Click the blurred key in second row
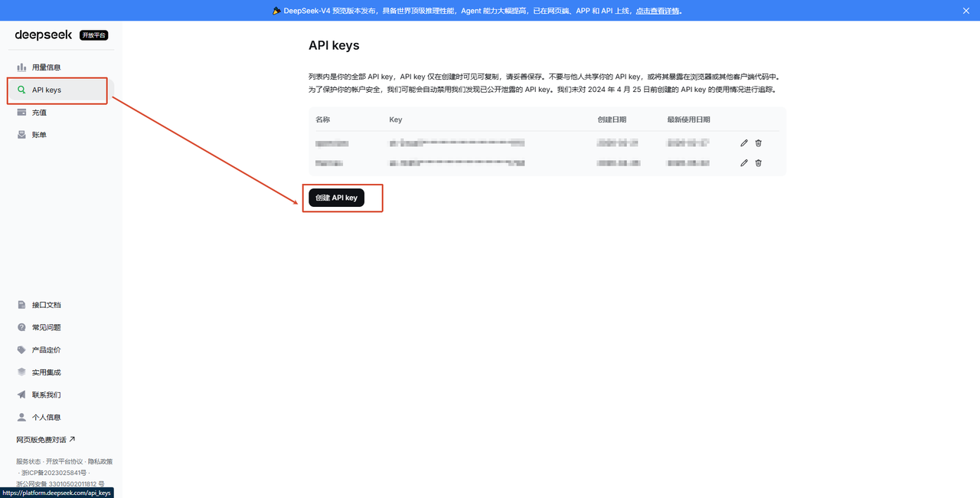This screenshot has height=498, width=980. [457, 163]
